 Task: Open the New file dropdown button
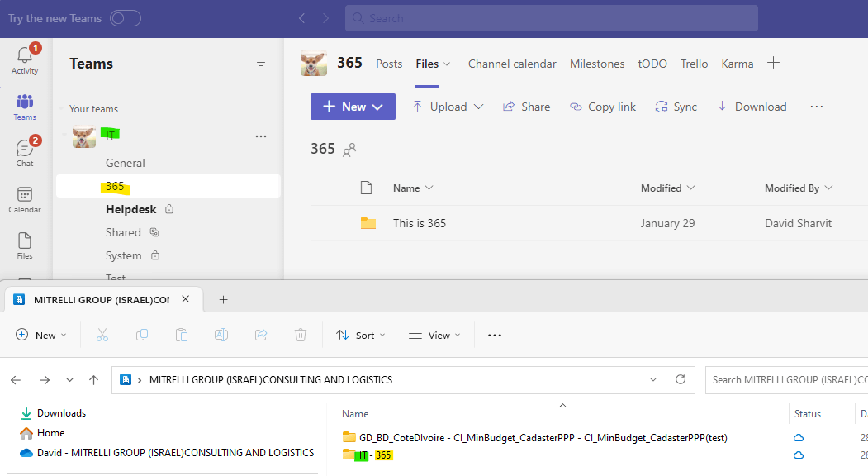click(x=353, y=107)
